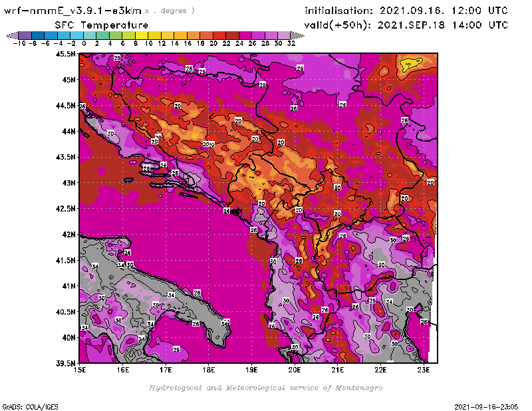Click the '43.5N' latitude label
The height and width of the screenshot is (411, 532).
[x=65, y=157]
